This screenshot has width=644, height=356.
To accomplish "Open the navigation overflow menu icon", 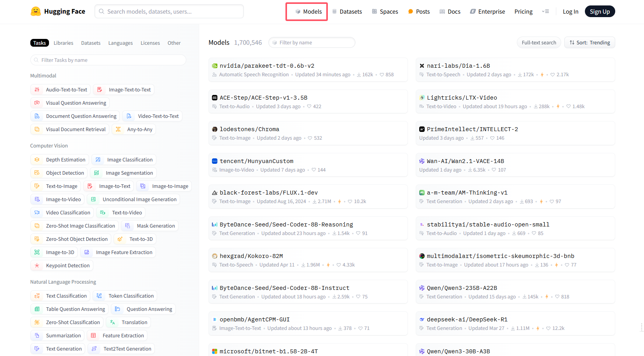I will point(546,12).
